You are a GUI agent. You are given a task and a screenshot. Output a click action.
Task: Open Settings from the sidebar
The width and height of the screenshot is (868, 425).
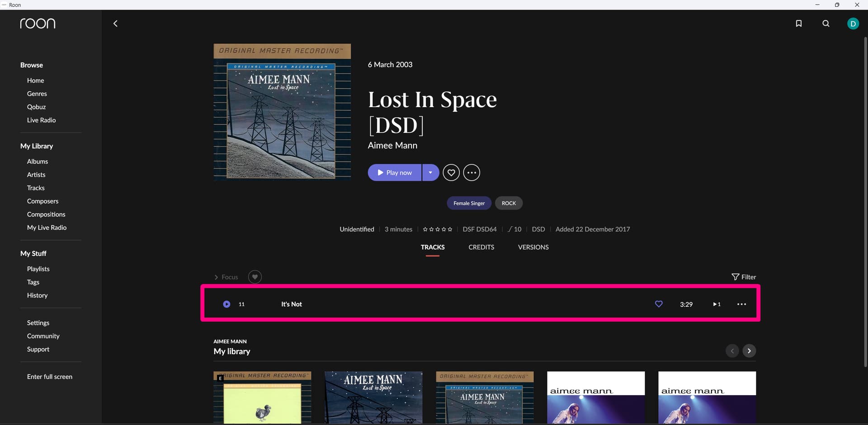[x=38, y=322]
